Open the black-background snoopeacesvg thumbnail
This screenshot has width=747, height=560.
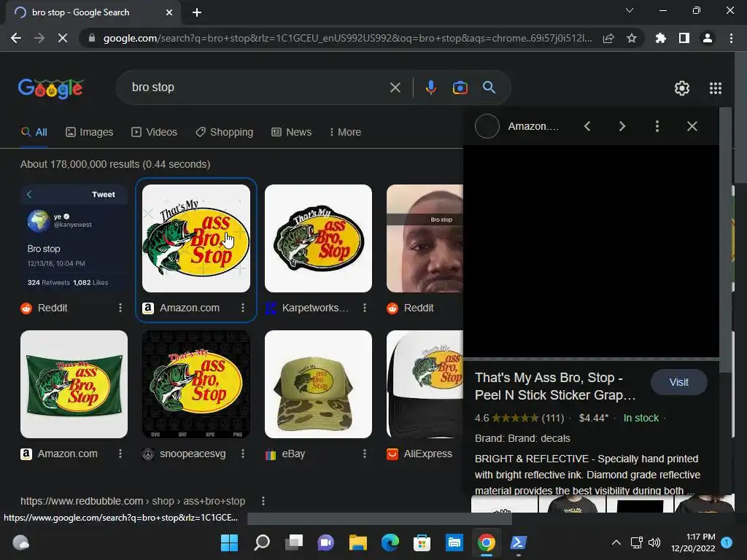(196, 384)
